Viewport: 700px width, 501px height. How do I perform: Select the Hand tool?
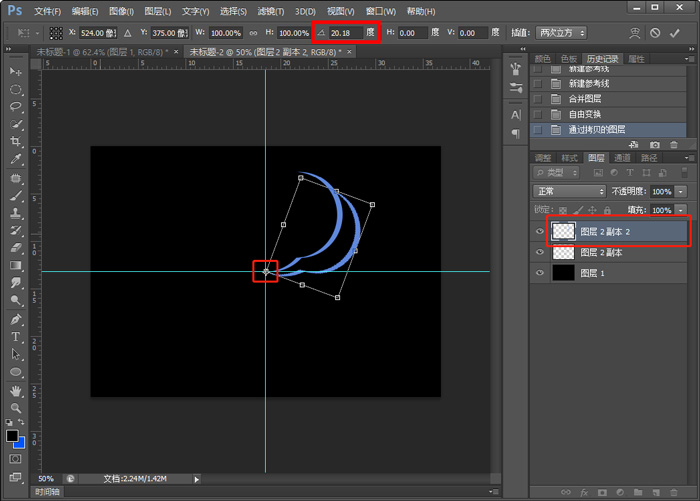pos(16,391)
